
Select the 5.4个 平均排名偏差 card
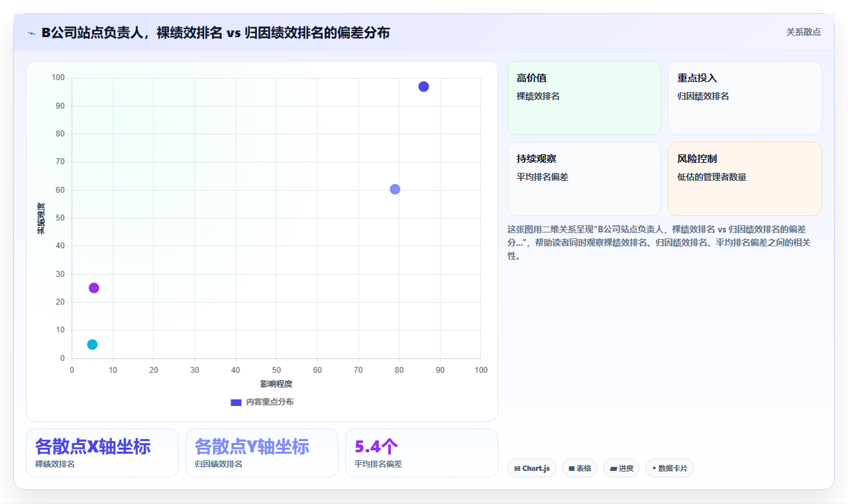pos(421,453)
